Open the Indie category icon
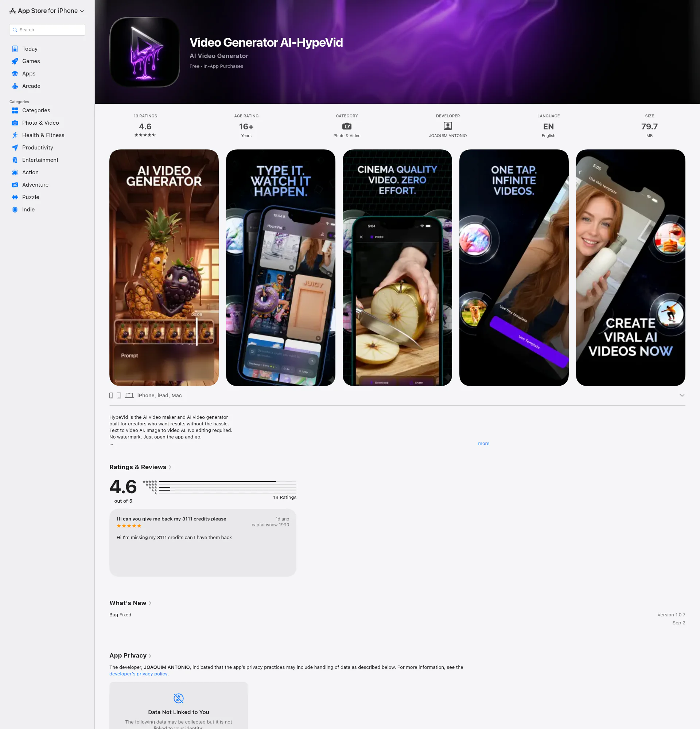 pyautogui.click(x=15, y=209)
